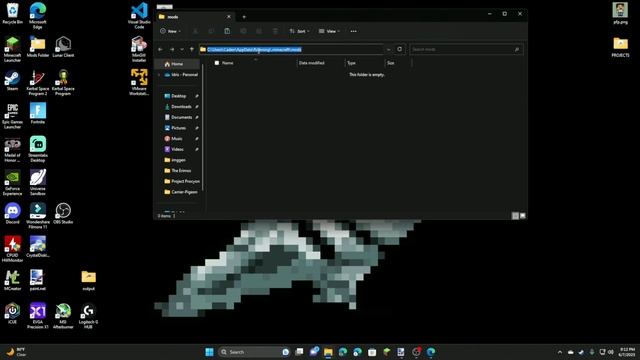Open Downloads in Quick access
The image size is (640, 360).
[181, 107]
